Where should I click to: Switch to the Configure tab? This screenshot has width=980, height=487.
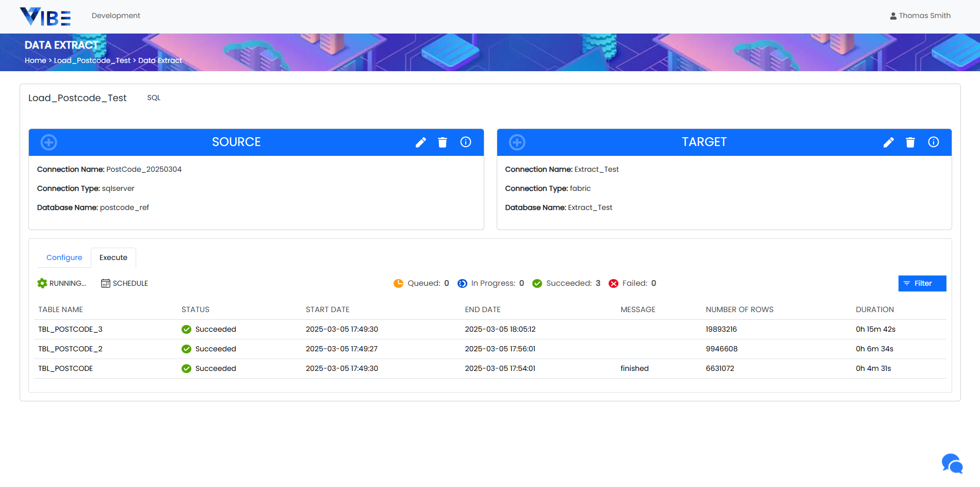[x=64, y=257]
